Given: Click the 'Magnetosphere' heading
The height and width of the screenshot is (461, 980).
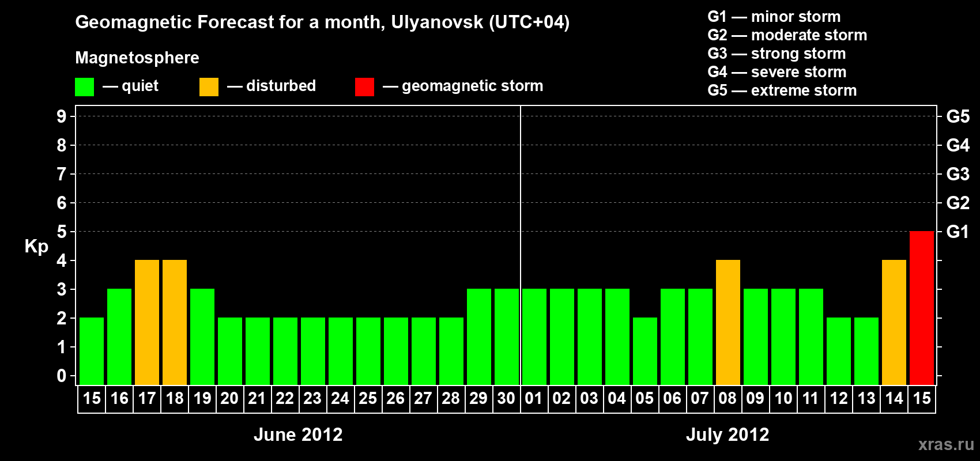Looking at the screenshot, I should coord(137,58).
